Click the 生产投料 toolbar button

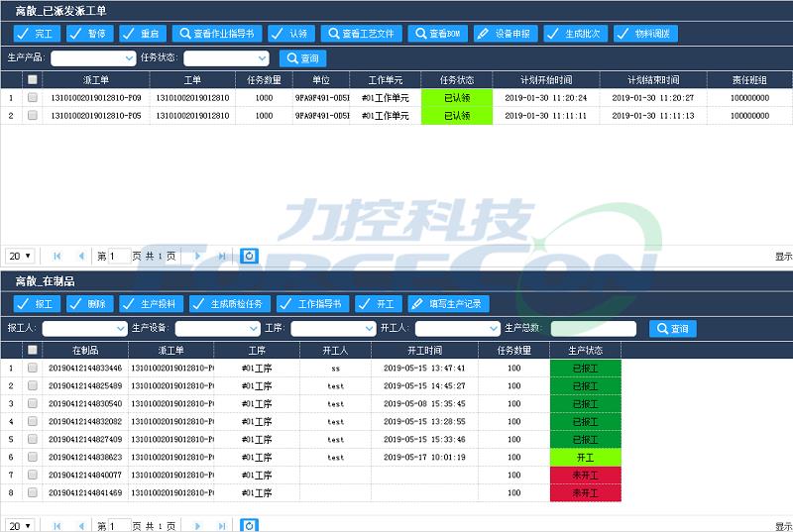coord(151,303)
